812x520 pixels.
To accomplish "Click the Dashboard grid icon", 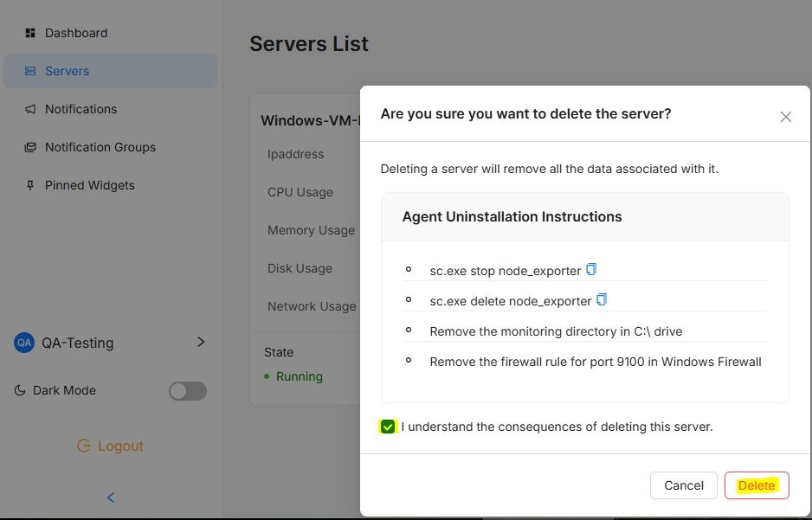I will pos(30,33).
